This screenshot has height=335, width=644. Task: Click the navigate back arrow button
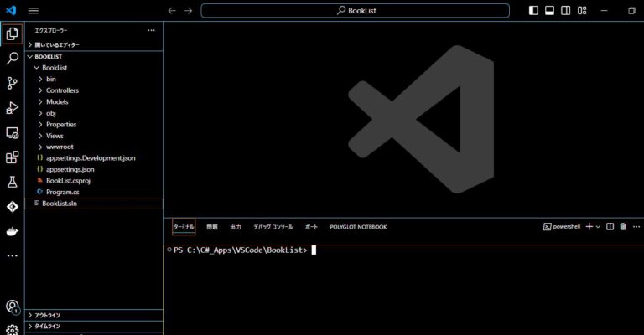point(172,11)
